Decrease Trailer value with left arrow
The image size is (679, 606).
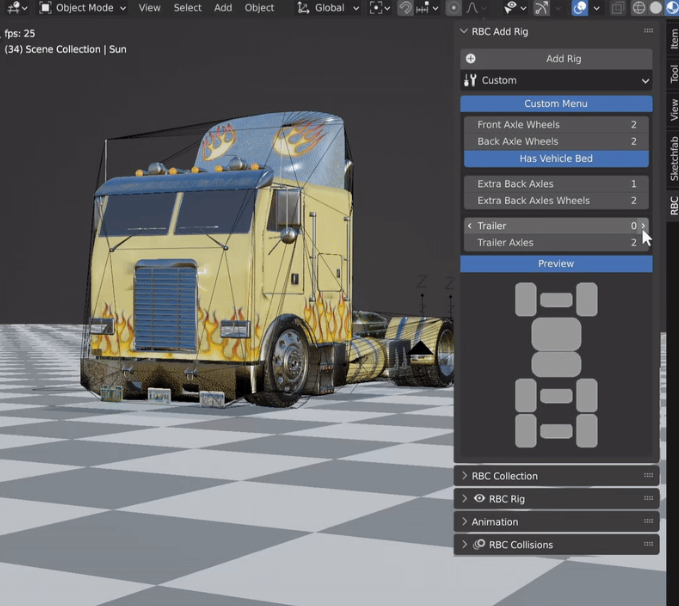469,226
